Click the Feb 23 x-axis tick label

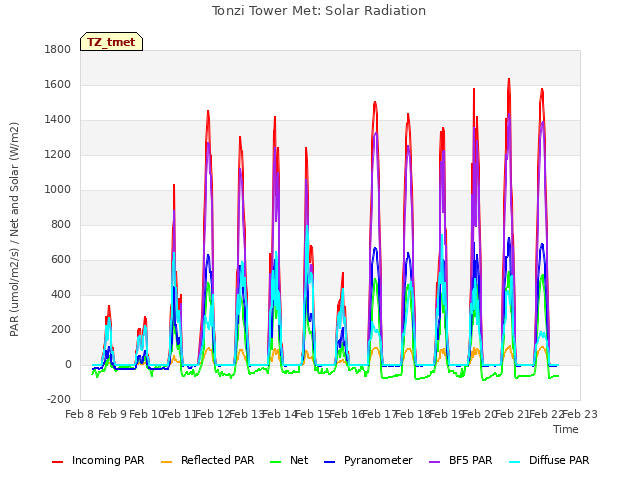pos(580,414)
